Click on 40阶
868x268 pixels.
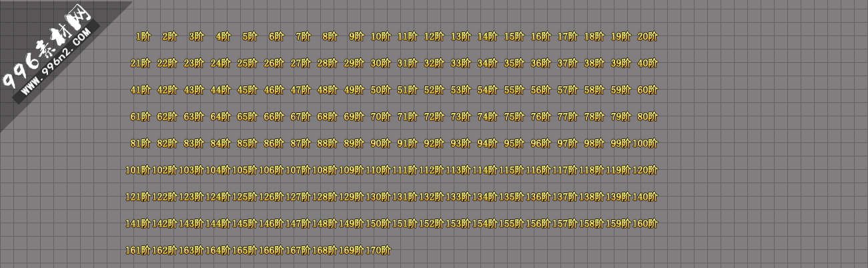[648, 63]
